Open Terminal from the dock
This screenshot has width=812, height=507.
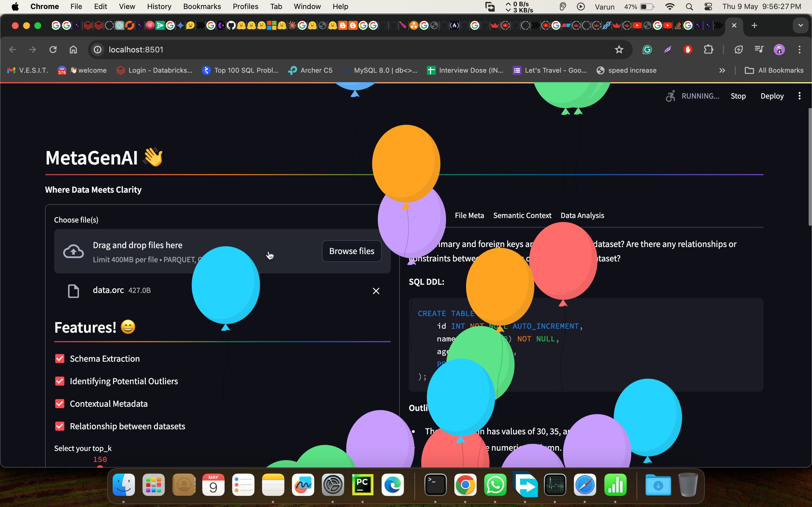click(435, 485)
